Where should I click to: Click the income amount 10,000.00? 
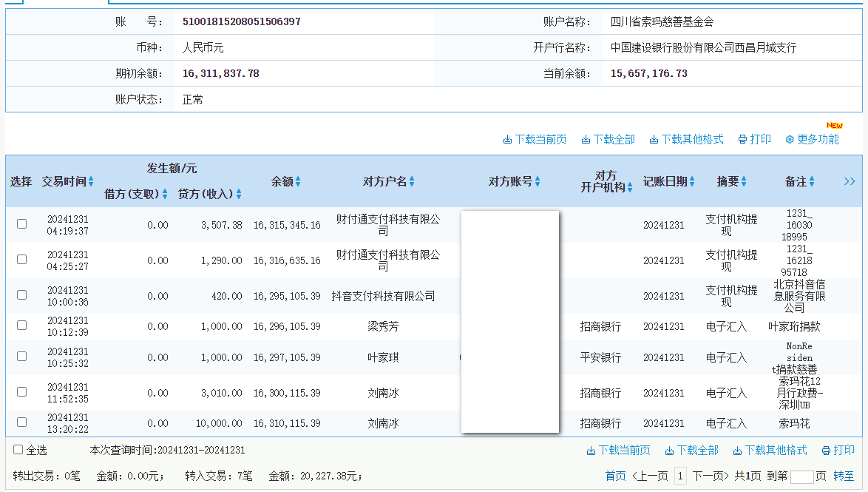[219, 423]
